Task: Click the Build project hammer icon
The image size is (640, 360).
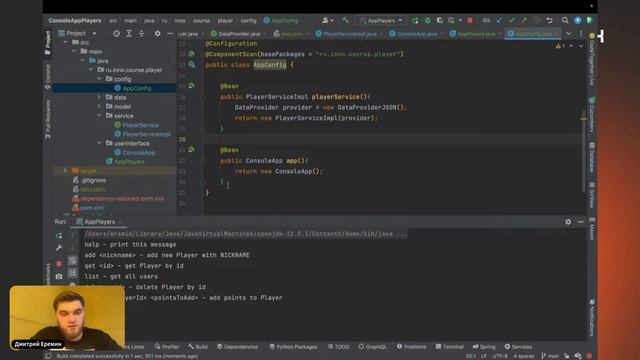Action: click(x=345, y=20)
